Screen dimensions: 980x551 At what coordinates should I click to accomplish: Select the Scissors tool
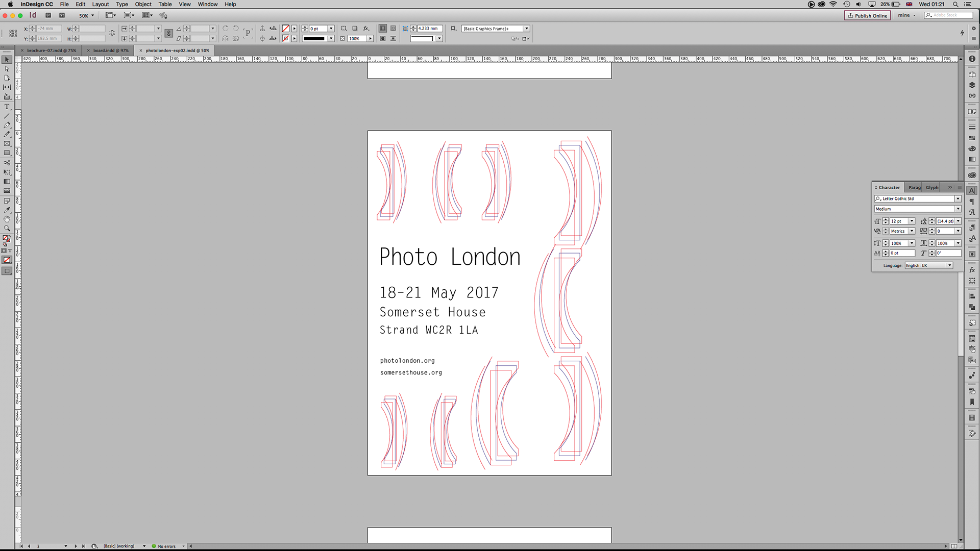pyautogui.click(x=7, y=163)
